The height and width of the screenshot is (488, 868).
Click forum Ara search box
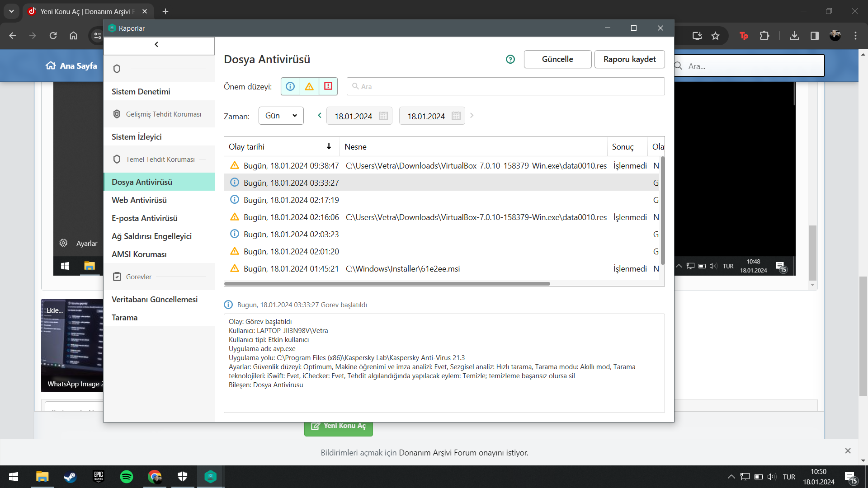click(749, 66)
